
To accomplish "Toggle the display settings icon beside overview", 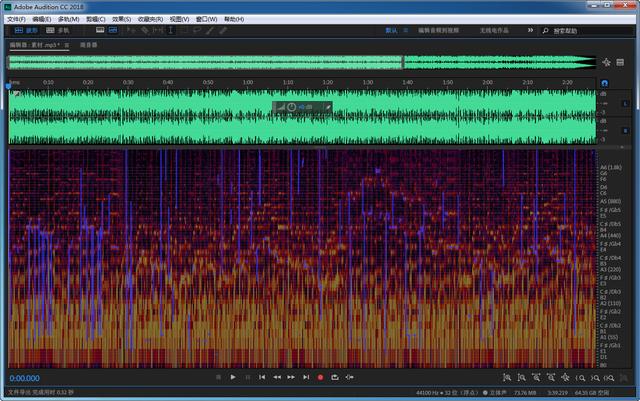I will (606, 62).
